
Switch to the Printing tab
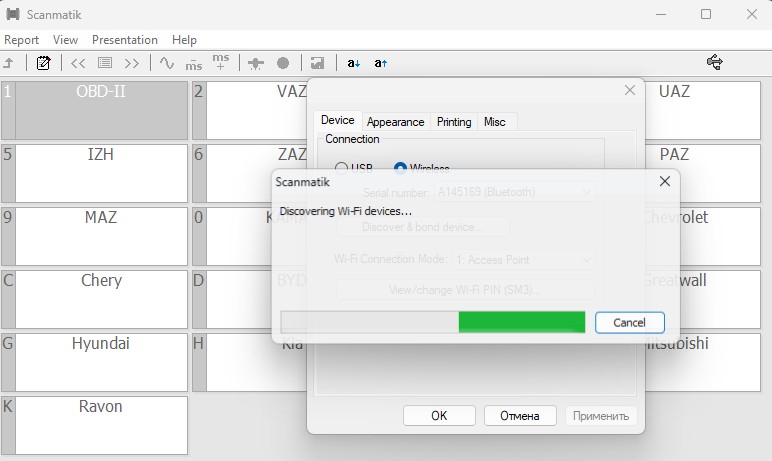click(x=454, y=122)
